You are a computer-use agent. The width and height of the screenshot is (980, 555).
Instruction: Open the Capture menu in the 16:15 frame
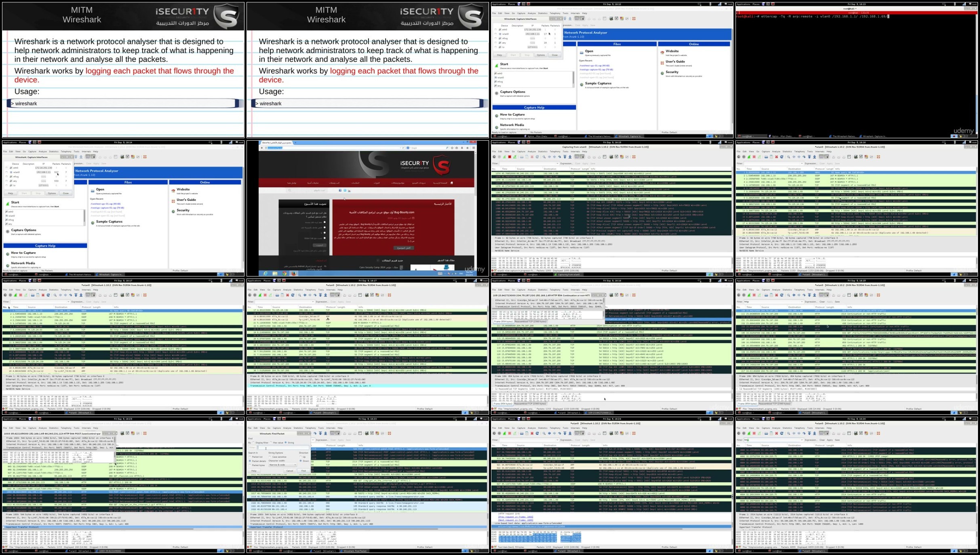click(521, 152)
